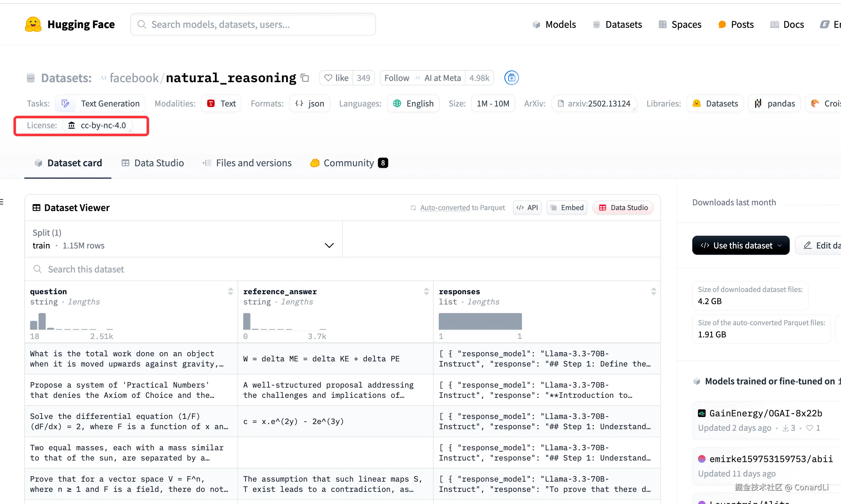841x504 pixels.
Task: Click the sidebar list icon at left edge
Action: tap(2, 202)
